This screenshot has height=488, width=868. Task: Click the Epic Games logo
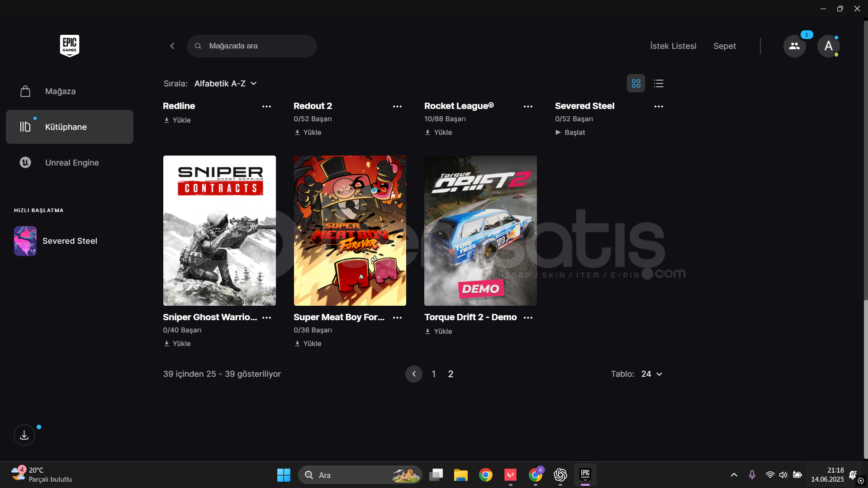point(70,46)
